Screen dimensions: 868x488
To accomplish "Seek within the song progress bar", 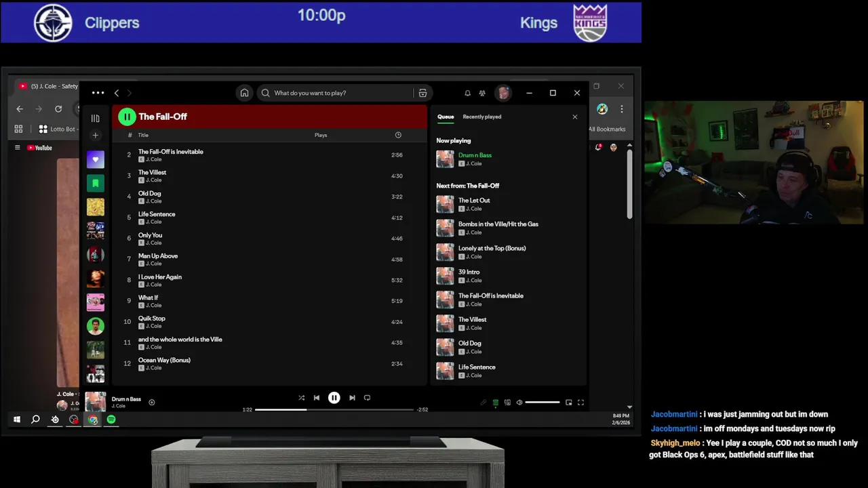I will pyautogui.click(x=334, y=409).
